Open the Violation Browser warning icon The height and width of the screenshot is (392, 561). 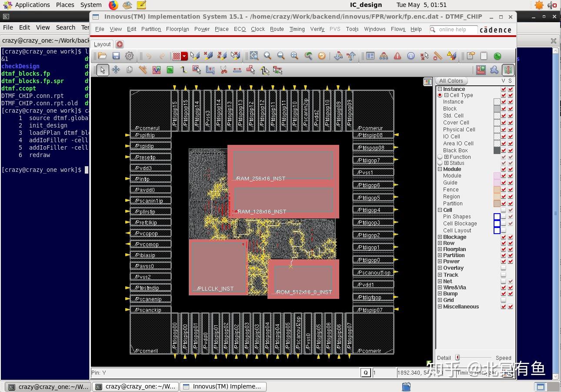coord(397,56)
